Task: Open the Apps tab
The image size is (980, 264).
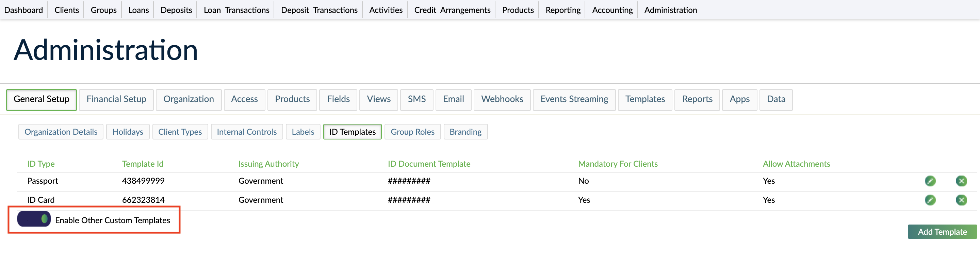Action: click(739, 100)
